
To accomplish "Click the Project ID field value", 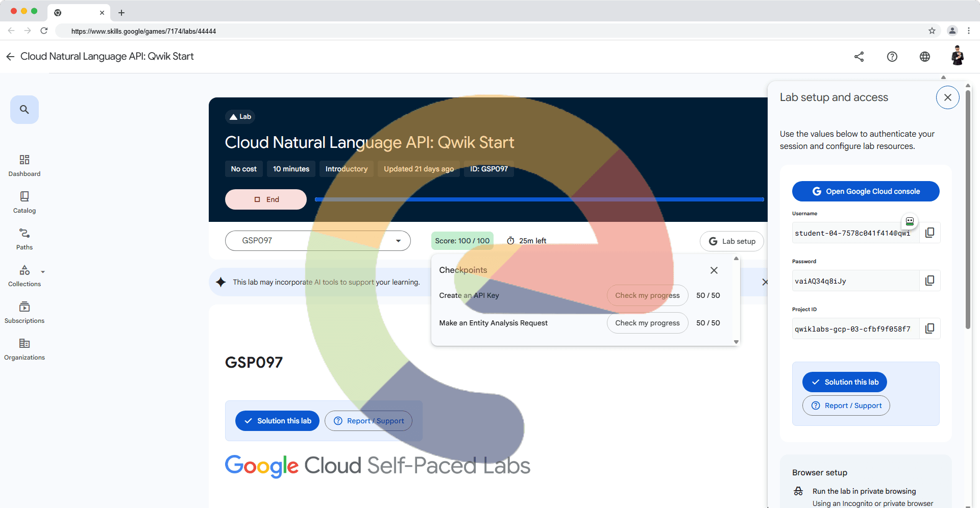I will point(856,329).
